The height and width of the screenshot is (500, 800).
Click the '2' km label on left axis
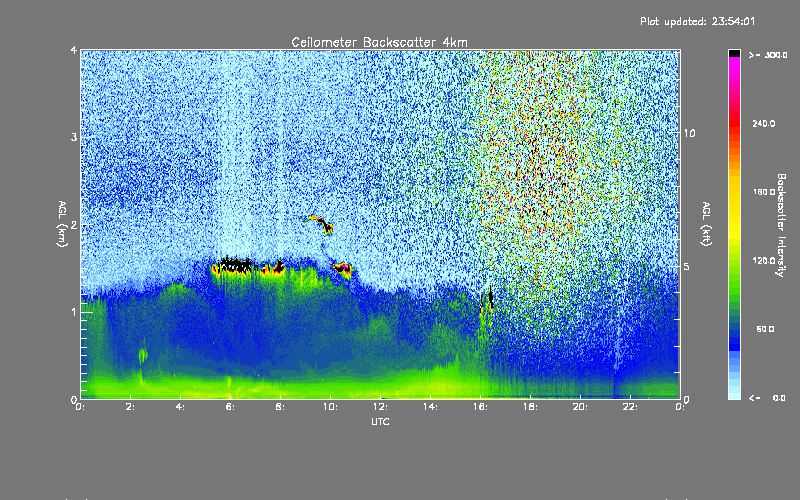click(73, 225)
